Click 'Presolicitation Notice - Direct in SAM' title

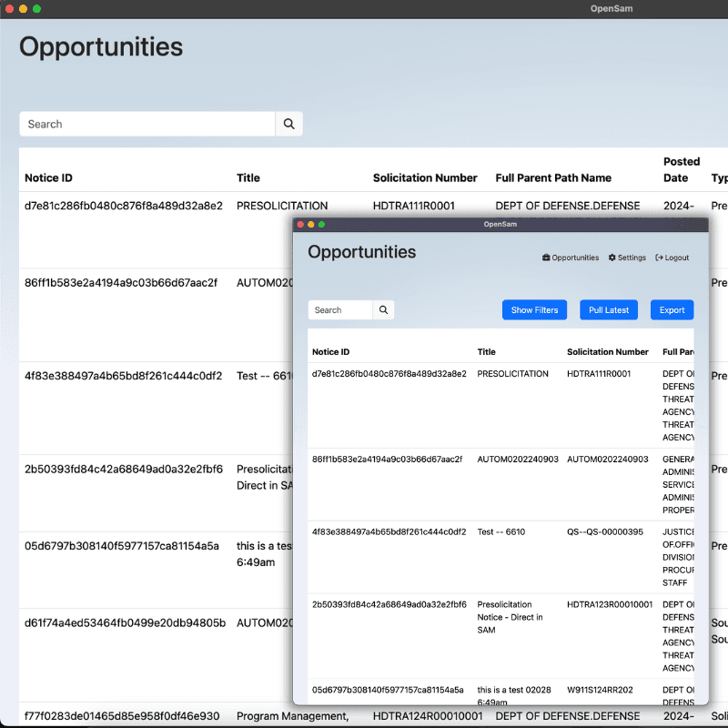[510, 617]
